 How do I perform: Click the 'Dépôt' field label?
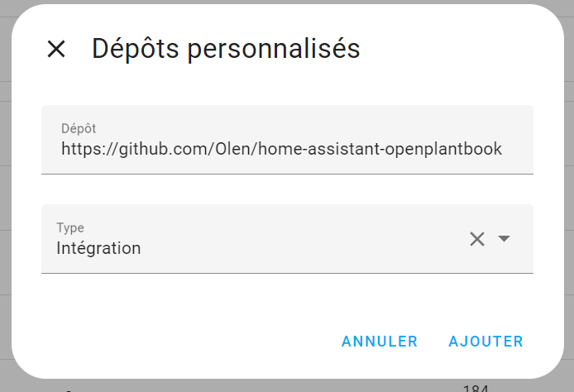click(79, 128)
